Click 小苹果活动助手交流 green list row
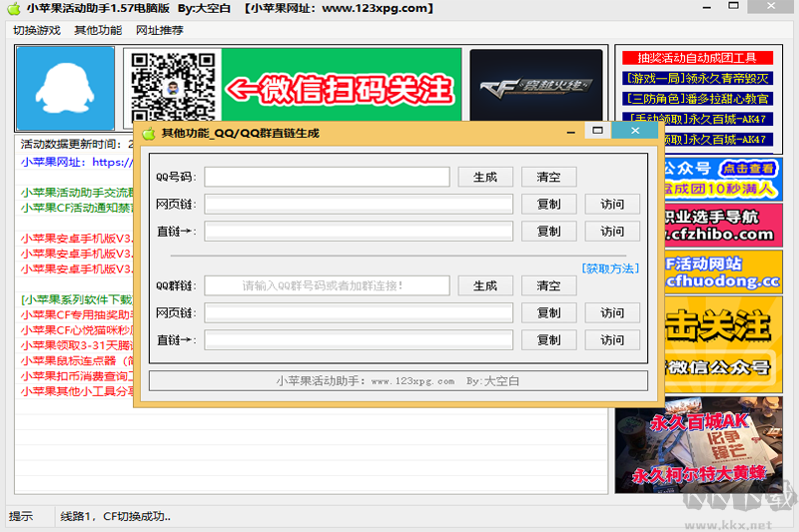This screenshot has width=799, height=532. point(77,193)
